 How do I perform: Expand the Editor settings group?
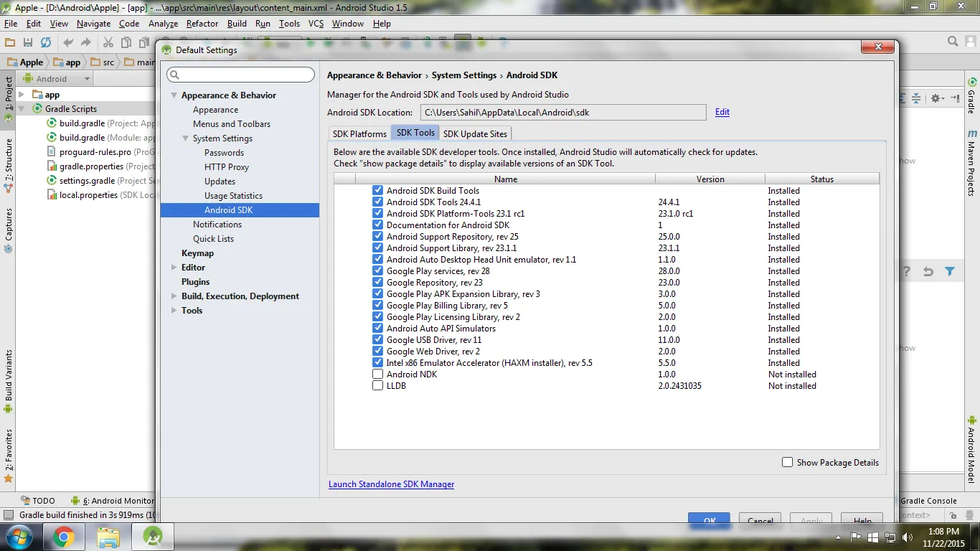174,268
